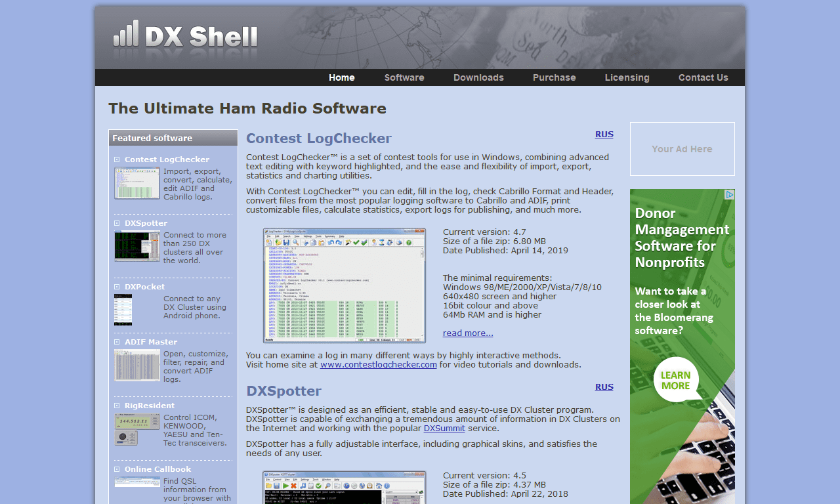840x504 pixels.
Task: Click the DXSpotter sidebar thumbnail
Action: coord(137,246)
